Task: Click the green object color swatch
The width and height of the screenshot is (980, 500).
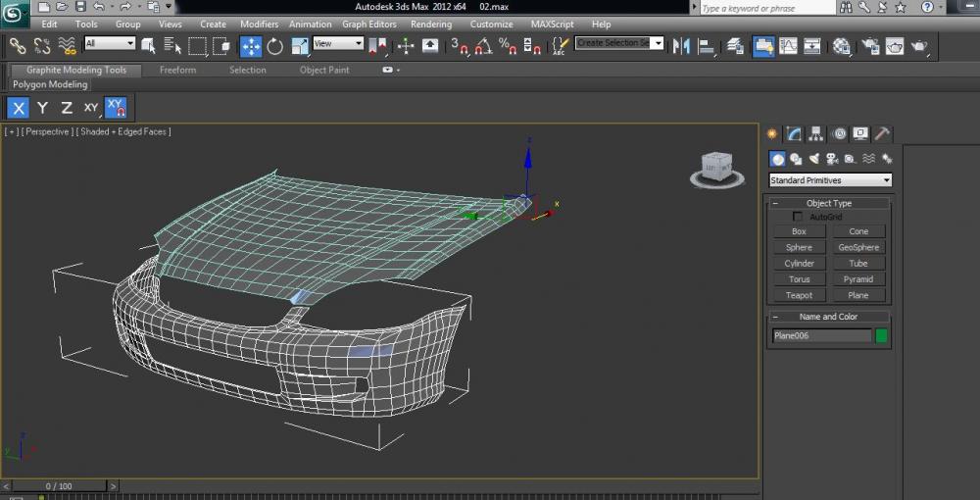Action: [x=881, y=335]
